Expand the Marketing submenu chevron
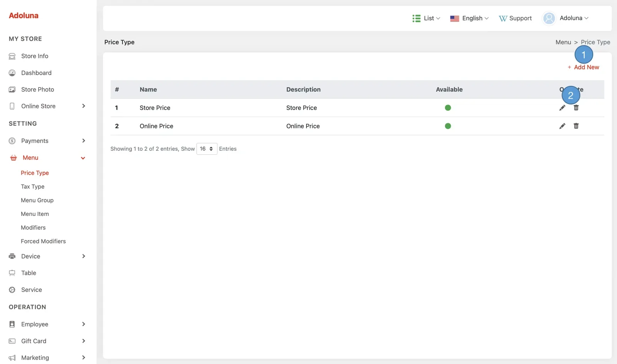 pos(84,358)
